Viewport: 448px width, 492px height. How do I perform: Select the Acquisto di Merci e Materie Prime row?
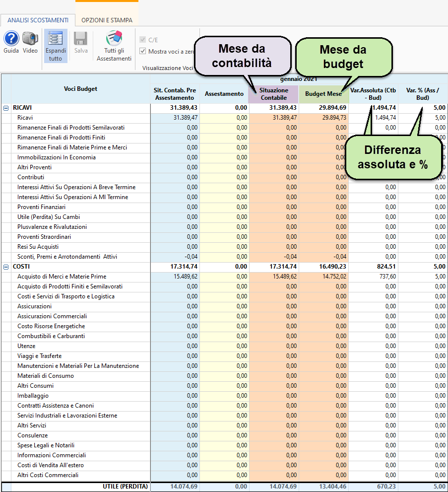point(62,277)
